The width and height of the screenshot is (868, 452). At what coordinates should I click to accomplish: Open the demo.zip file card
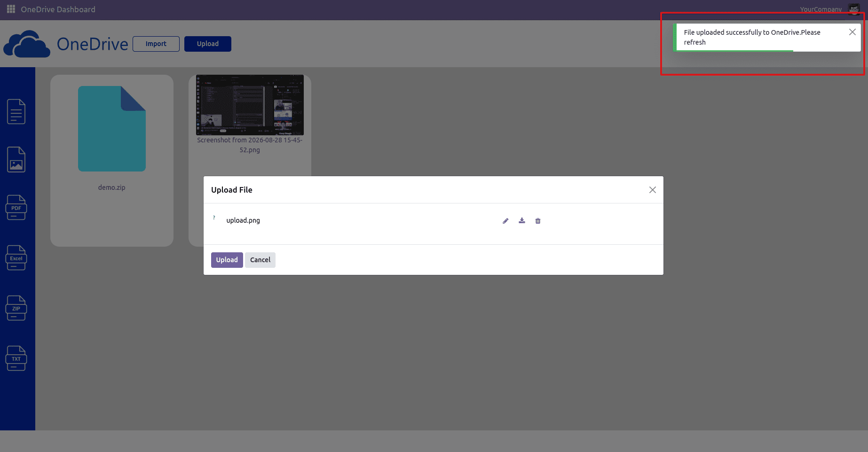(112, 161)
